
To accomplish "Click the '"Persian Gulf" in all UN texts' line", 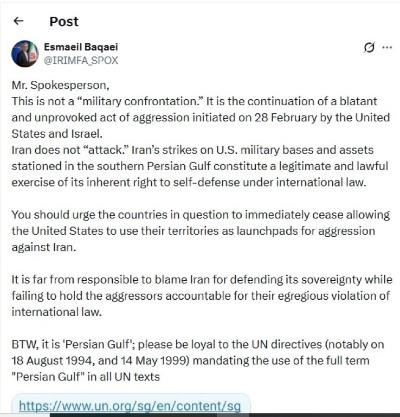I will tap(86, 377).
